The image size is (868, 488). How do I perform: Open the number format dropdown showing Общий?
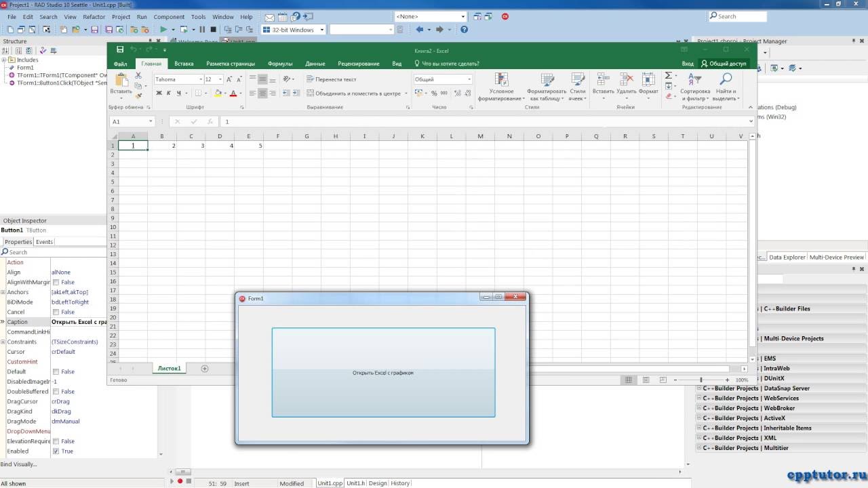(x=469, y=79)
